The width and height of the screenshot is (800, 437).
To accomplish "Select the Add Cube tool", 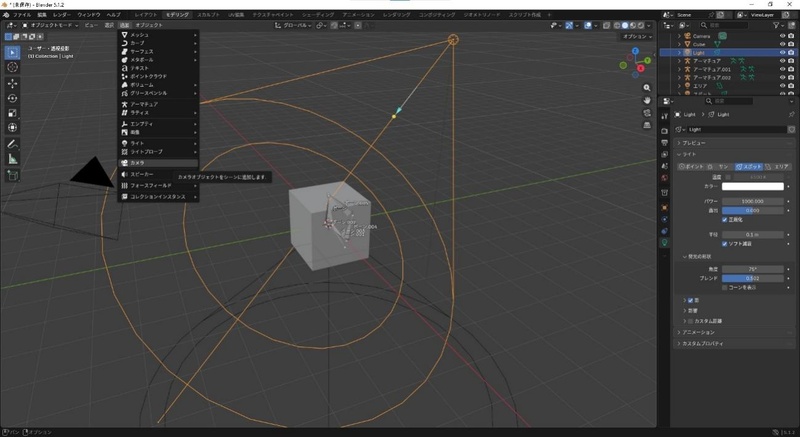I will tap(13, 176).
